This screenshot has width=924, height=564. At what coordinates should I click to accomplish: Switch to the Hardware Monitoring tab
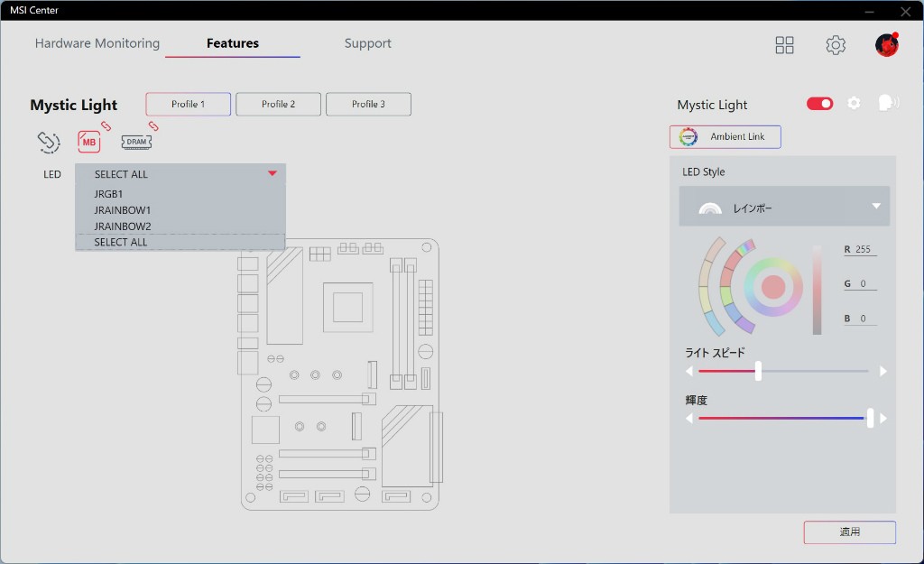click(97, 43)
